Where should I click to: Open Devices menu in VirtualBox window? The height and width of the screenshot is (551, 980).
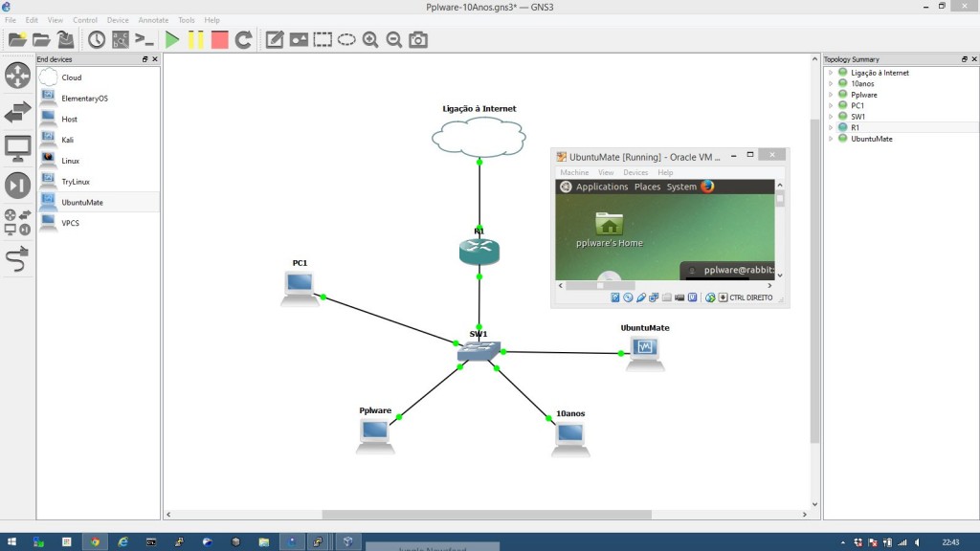click(x=635, y=172)
